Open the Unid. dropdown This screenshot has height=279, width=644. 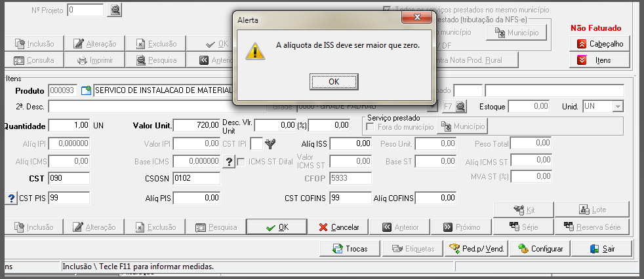click(x=618, y=106)
